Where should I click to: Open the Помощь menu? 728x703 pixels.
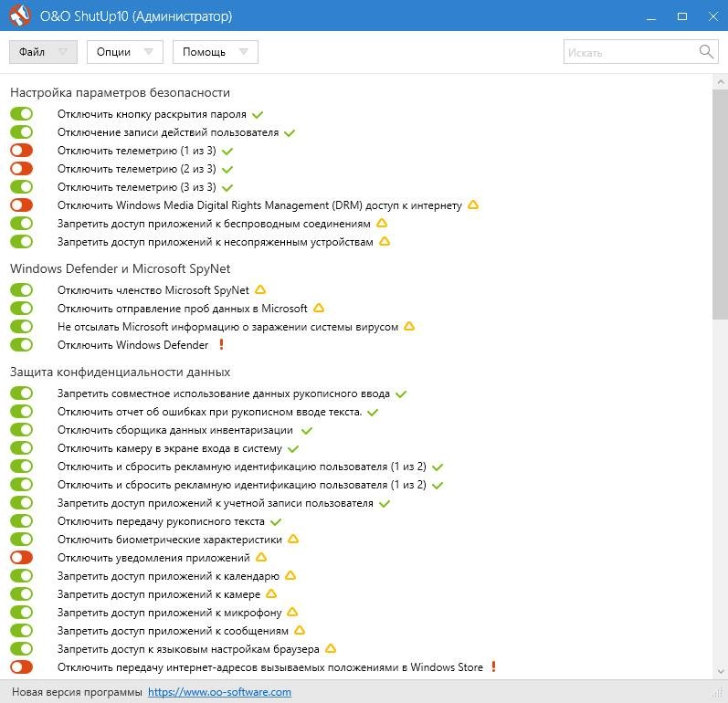(x=216, y=51)
